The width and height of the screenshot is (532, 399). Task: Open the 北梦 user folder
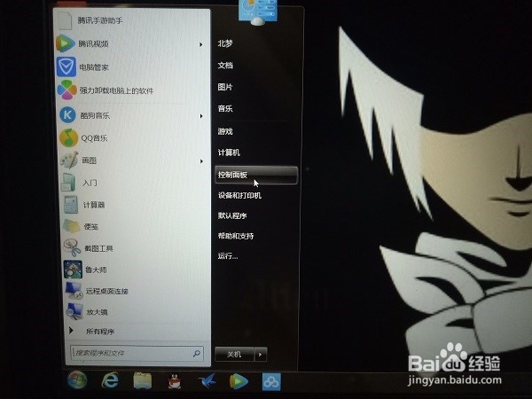click(225, 43)
